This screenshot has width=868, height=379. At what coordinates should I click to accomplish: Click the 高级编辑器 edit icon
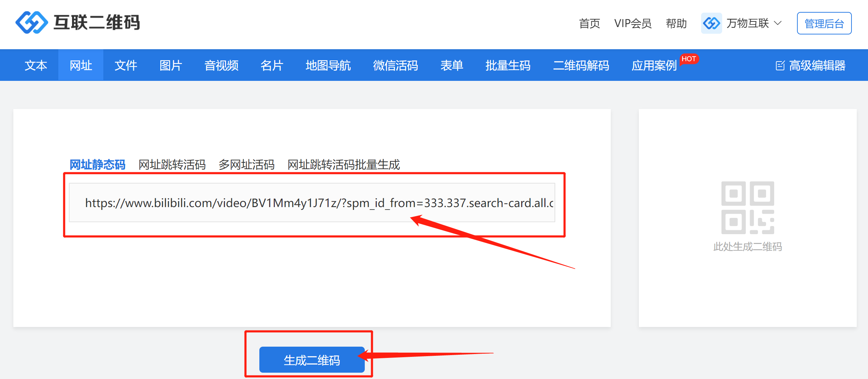pyautogui.click(x=780, y=66)
